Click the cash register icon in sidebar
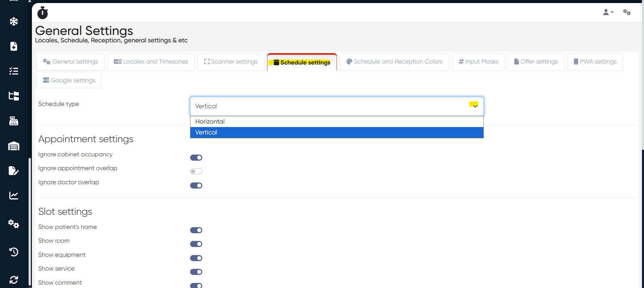 (13, 121)
